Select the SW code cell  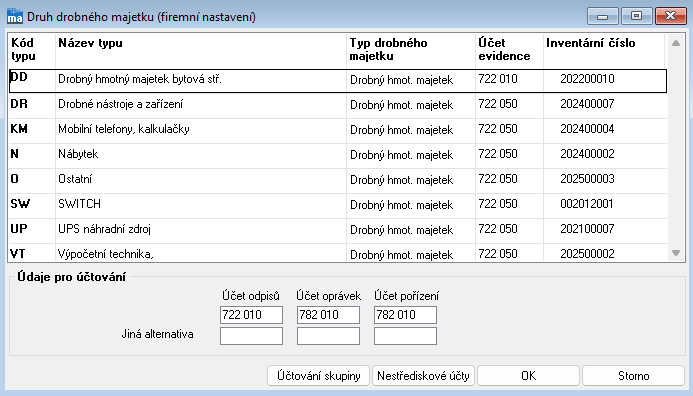point(32,205)
